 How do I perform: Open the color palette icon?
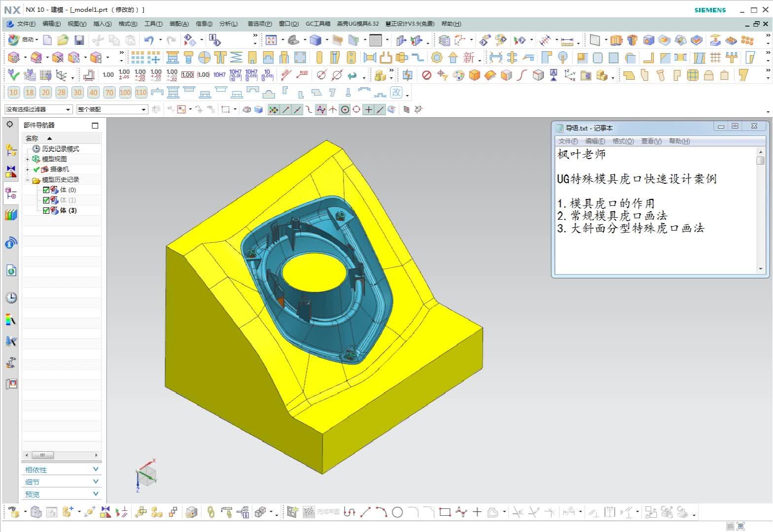point(458,75)
